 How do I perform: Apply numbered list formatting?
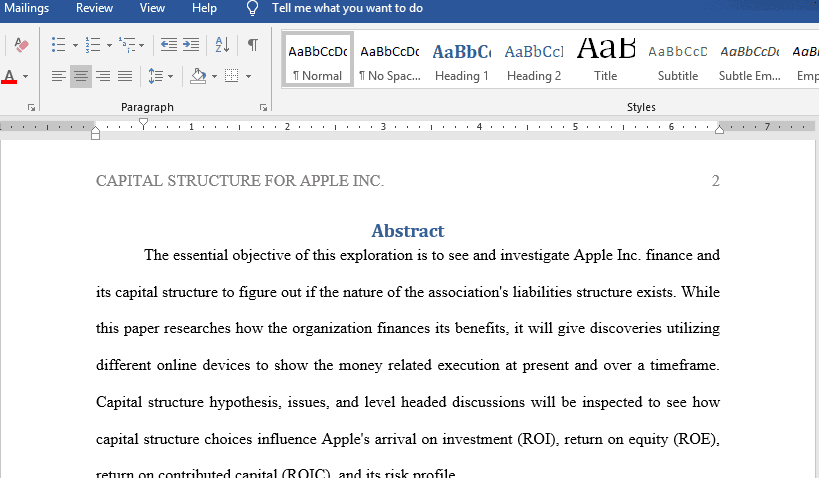tap(92, 45)
